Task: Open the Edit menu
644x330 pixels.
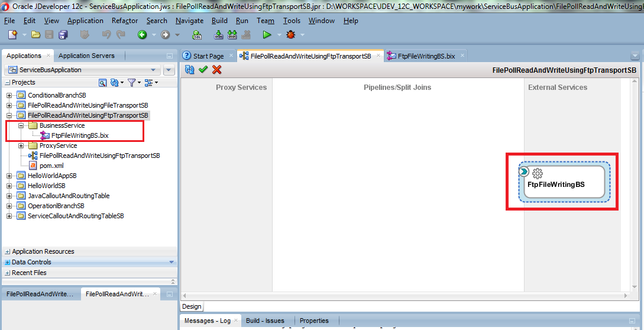Action: tap(29, 21)
